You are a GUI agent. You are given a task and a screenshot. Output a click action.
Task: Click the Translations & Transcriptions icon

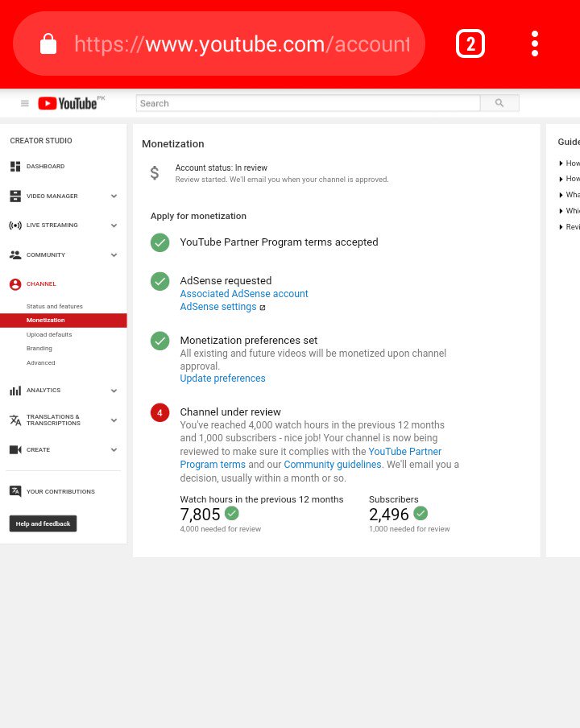[x=15, y=420]
